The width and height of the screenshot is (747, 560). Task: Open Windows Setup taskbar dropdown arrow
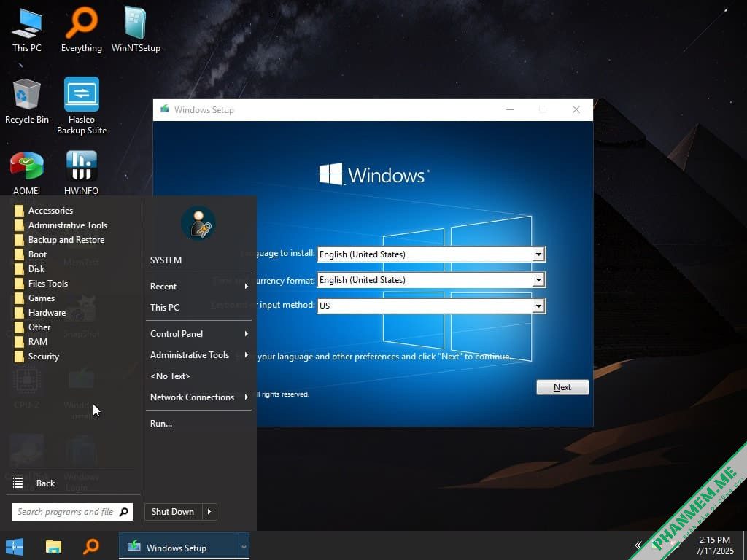point(244,547)
